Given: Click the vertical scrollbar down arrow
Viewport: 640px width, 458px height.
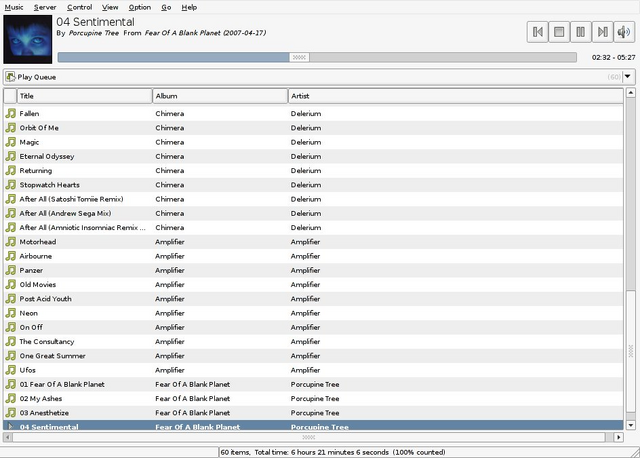Looking at the screenshot, I should tap(631, 425).
